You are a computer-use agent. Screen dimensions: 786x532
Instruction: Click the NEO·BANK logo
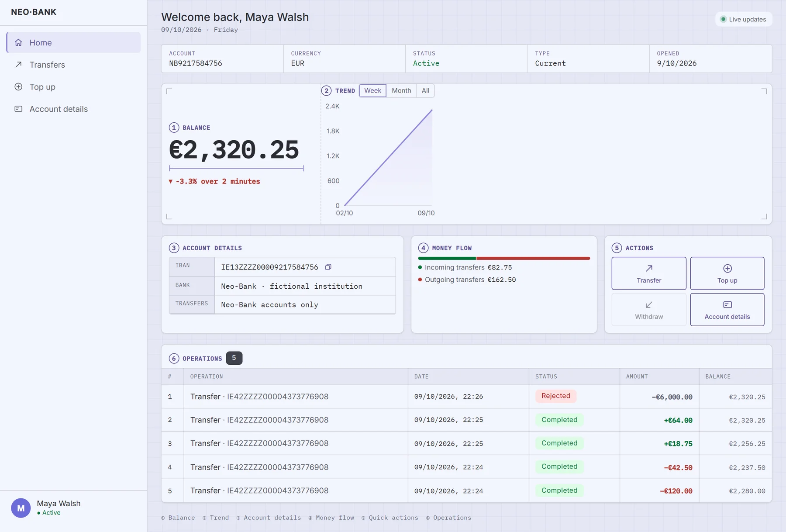click(x=34, y=12)
